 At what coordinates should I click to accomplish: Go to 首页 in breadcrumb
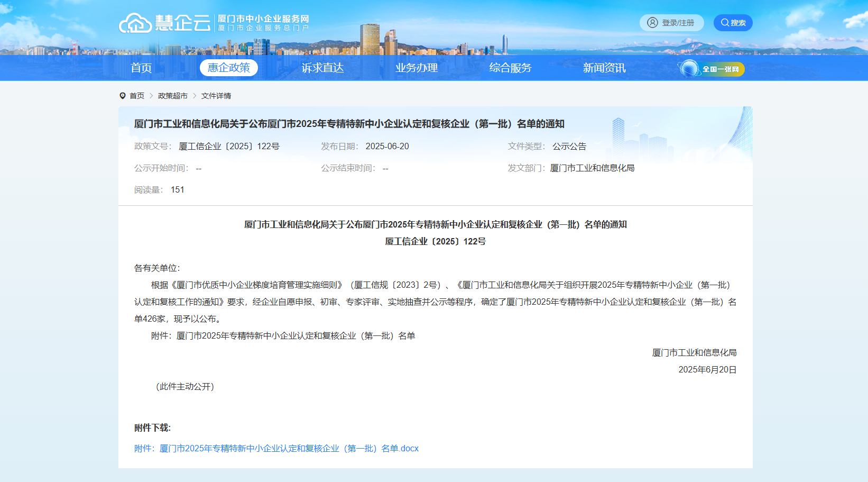(x=137, y=96)
